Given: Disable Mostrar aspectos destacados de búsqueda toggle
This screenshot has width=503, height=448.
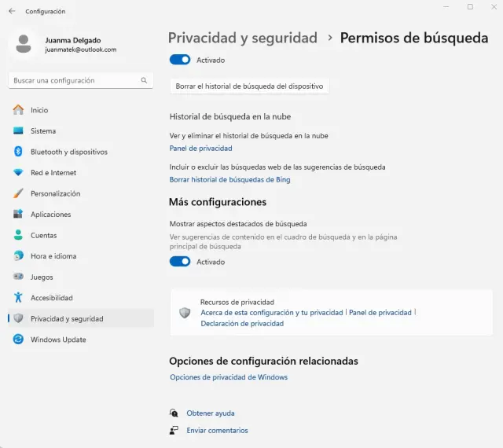Looking at the screenshot, I should 180,262.
